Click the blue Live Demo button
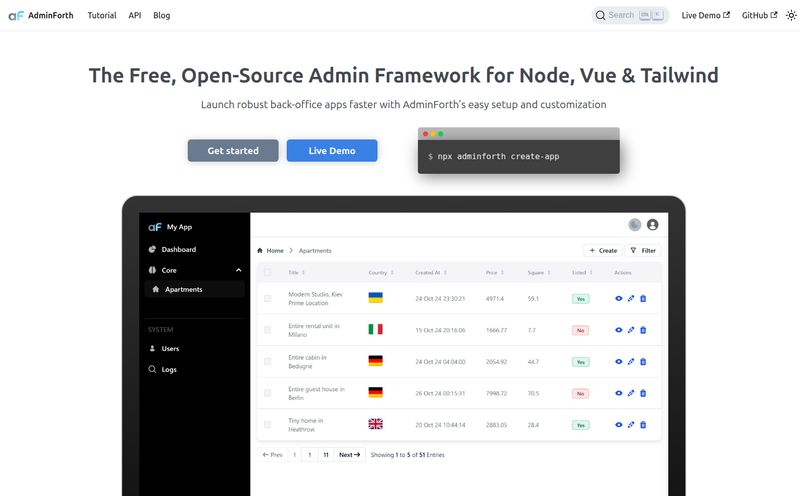The height and width of the screenshot is (496, 800). click(332, 151)
